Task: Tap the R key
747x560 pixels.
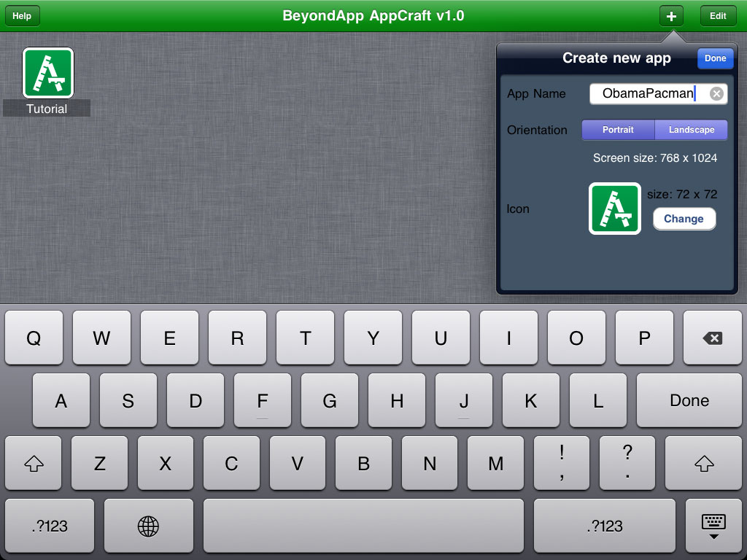Action: click(237, 338)
